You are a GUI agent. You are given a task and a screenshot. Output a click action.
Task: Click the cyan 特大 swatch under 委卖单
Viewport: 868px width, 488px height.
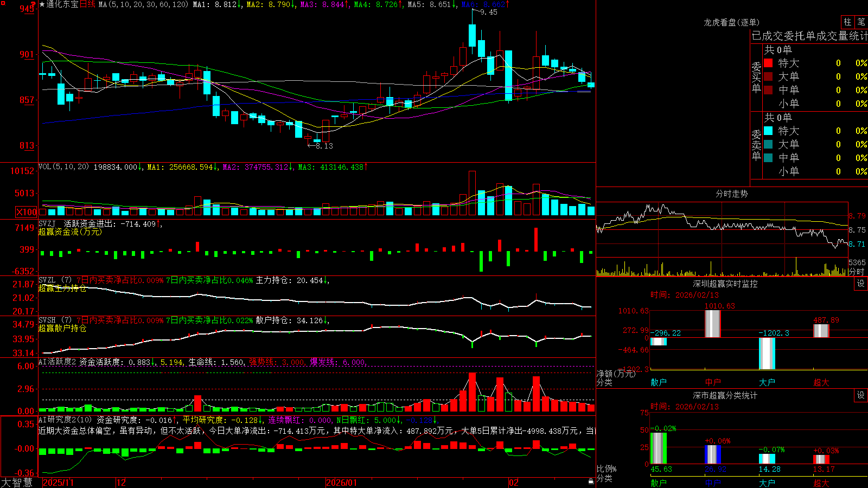768,131
